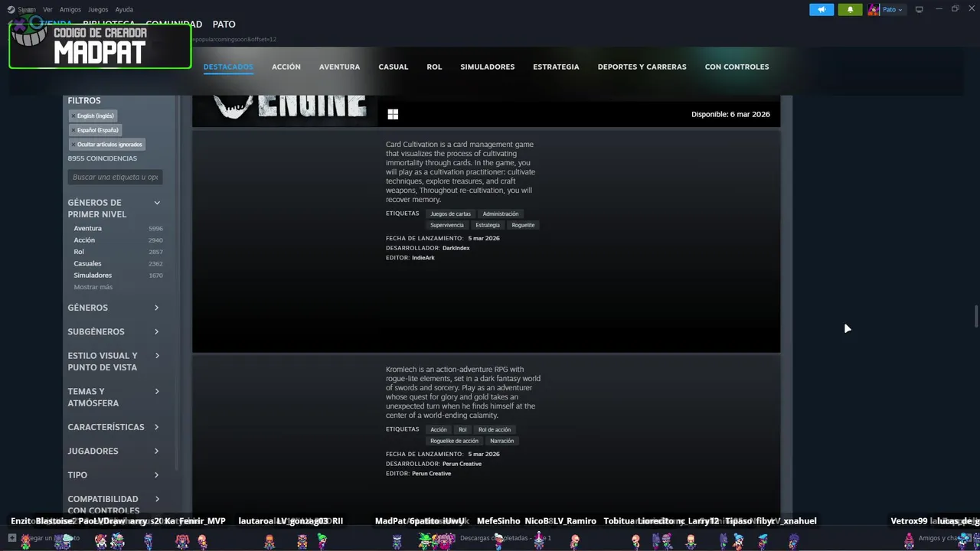Open the green notifications bell
The height and width of the screenshot is (551, 980).
[850, 10]
